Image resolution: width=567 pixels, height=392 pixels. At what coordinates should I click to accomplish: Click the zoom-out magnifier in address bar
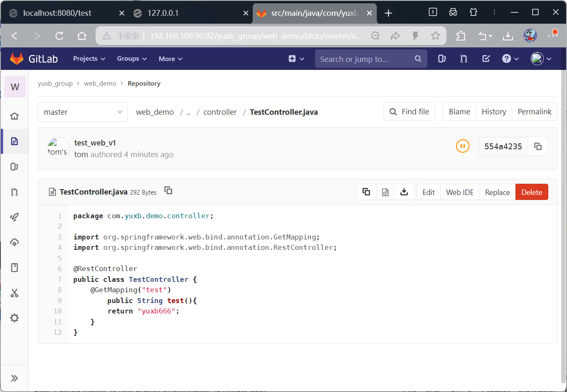click(x=375, y=36)
